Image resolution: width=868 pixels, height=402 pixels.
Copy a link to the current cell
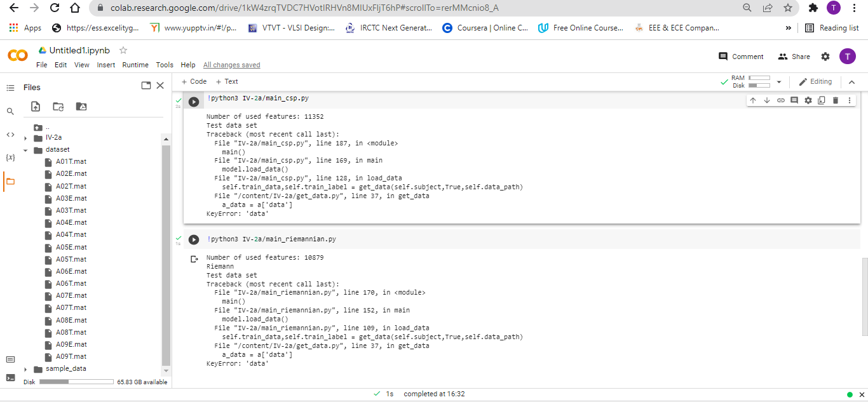[x=781, y=100]
